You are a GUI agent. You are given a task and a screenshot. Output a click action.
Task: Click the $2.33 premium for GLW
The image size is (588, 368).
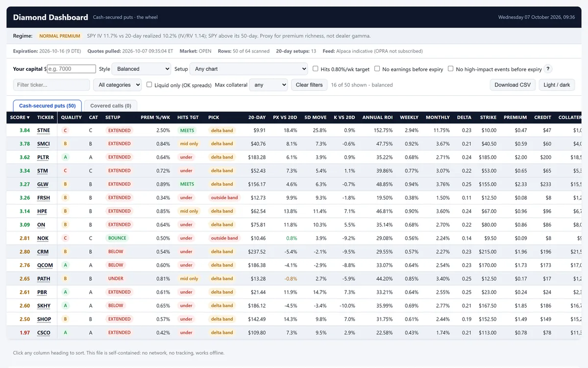click(521, 184)
